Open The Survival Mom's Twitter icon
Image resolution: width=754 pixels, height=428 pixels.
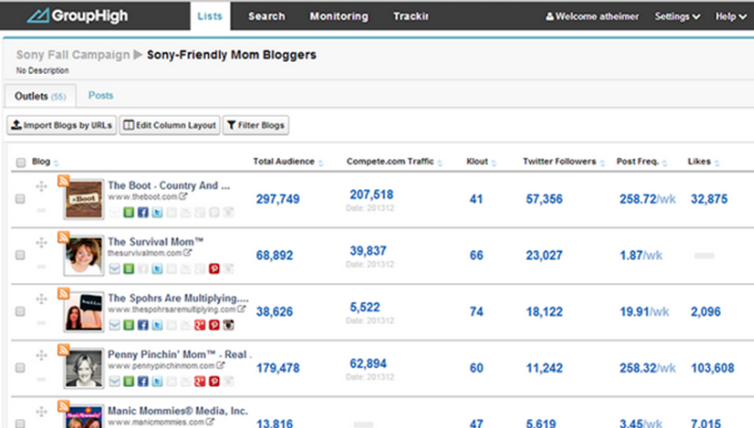point(157,268)
